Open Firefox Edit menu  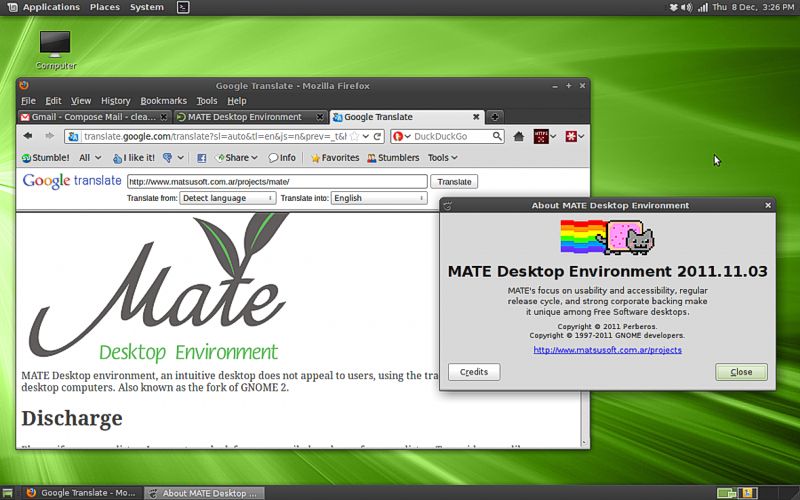coord(53,101)
